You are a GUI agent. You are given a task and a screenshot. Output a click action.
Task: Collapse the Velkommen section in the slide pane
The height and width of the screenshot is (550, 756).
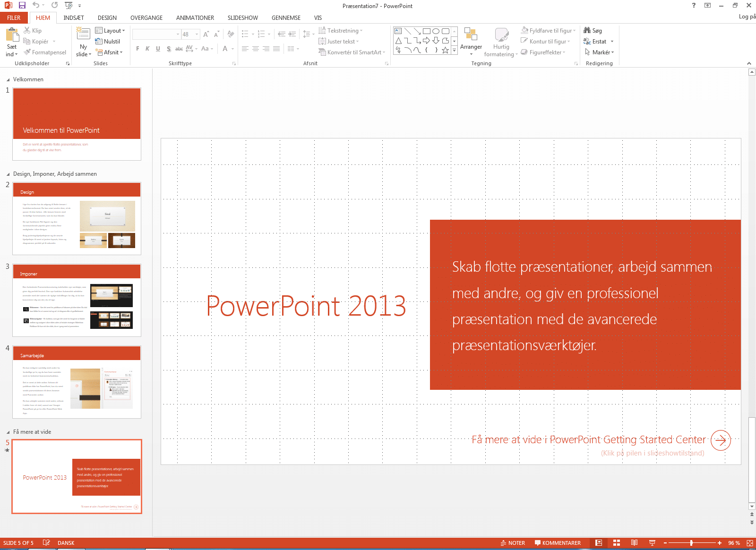[8, 79]
